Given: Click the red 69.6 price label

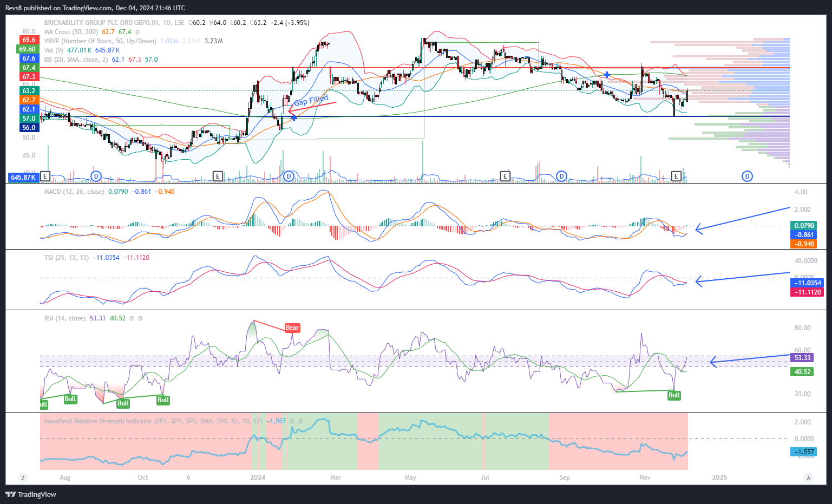Looking at the screenshot, I should pos(29,40).
